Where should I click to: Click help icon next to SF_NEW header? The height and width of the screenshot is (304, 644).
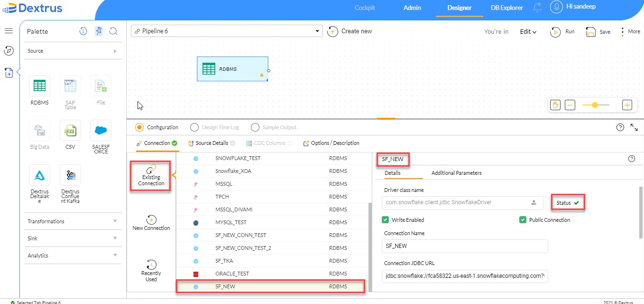pos(631,159)
